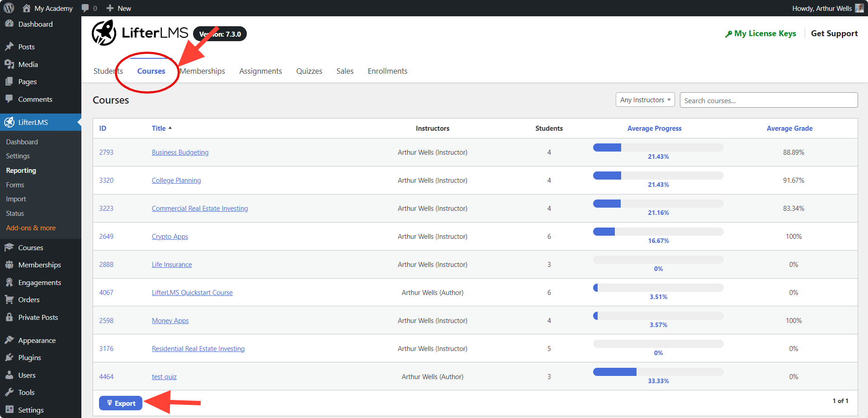Image resolution: width=868 pixels, height=418 pixels.
Task: Open Life Insurance course link
Action: (x=172, y=265)
